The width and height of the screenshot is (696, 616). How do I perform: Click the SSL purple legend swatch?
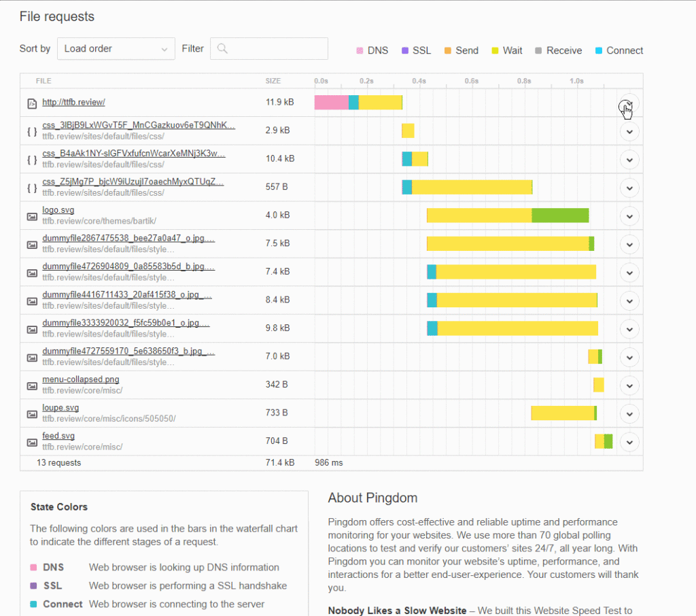(405, 50)
